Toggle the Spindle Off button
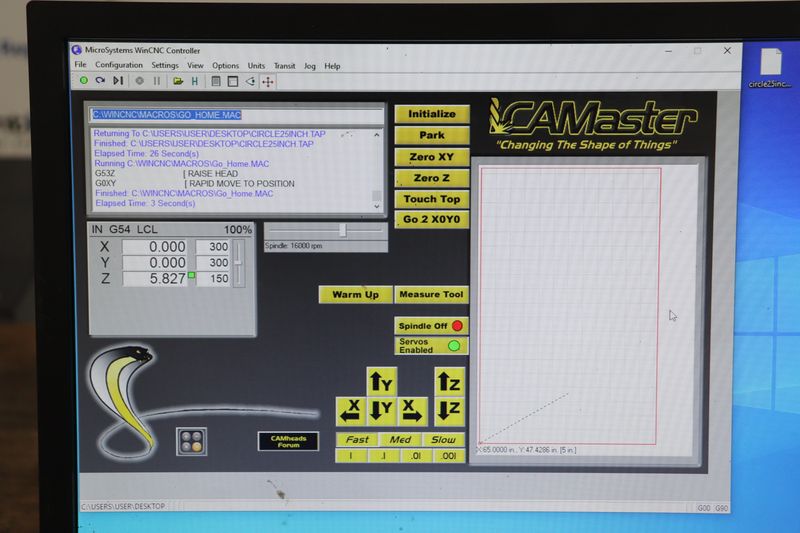This screenshot has width=800, height=533. [x=431, y=326]
